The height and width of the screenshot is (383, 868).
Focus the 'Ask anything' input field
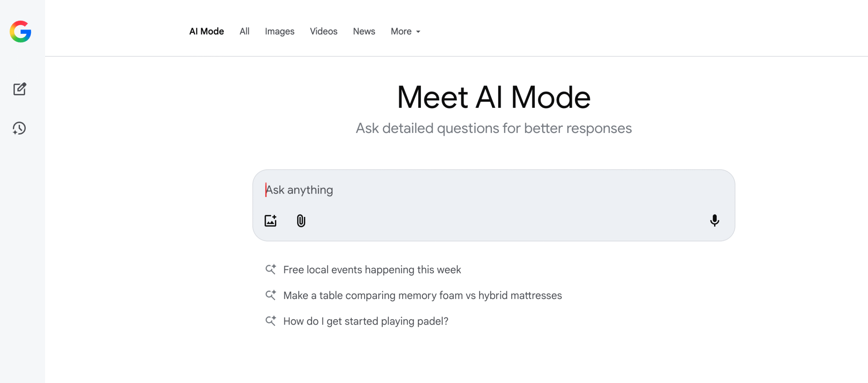click(475, 190)
